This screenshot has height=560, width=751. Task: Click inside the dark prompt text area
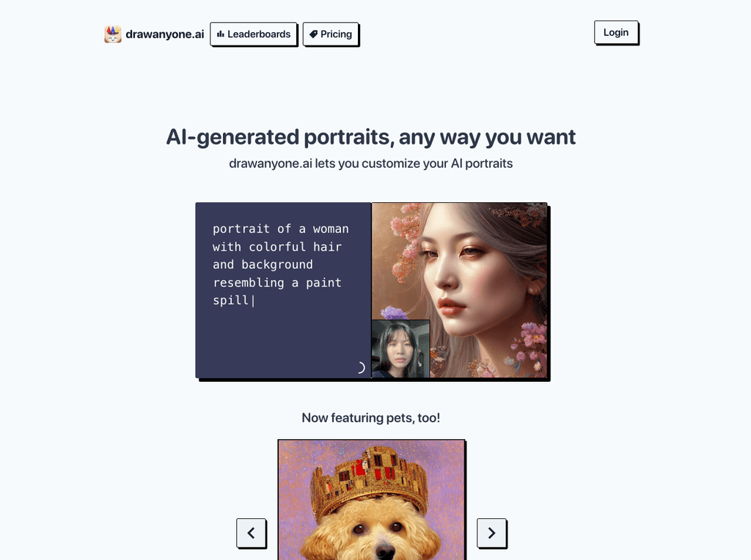(284, 290)
